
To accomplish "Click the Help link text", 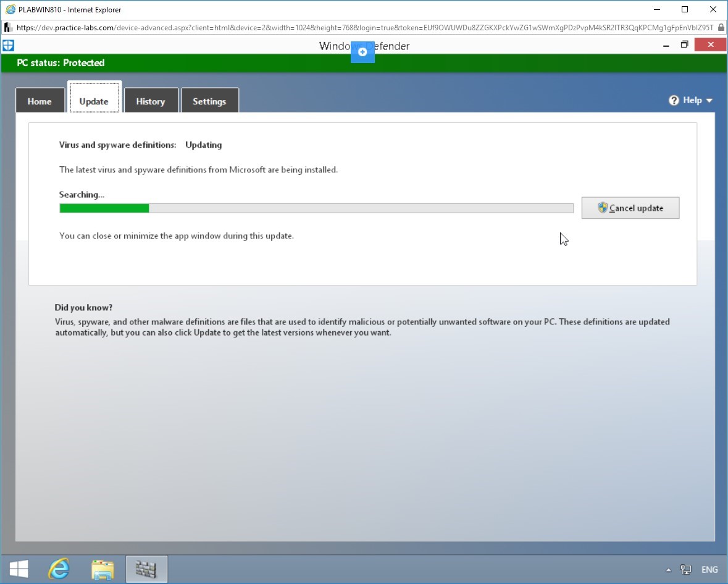I will (692, 100).
